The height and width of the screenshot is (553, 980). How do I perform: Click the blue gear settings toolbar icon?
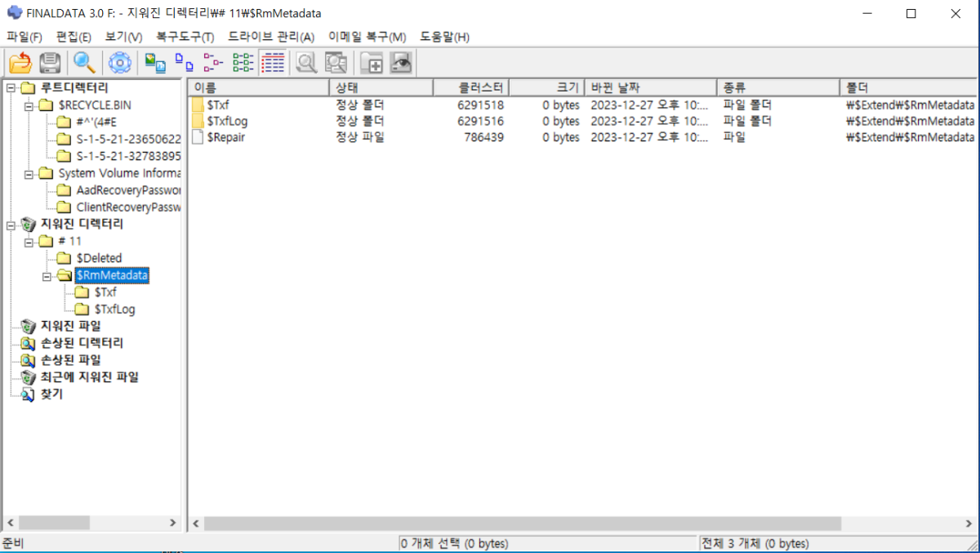tap(120, 62)
